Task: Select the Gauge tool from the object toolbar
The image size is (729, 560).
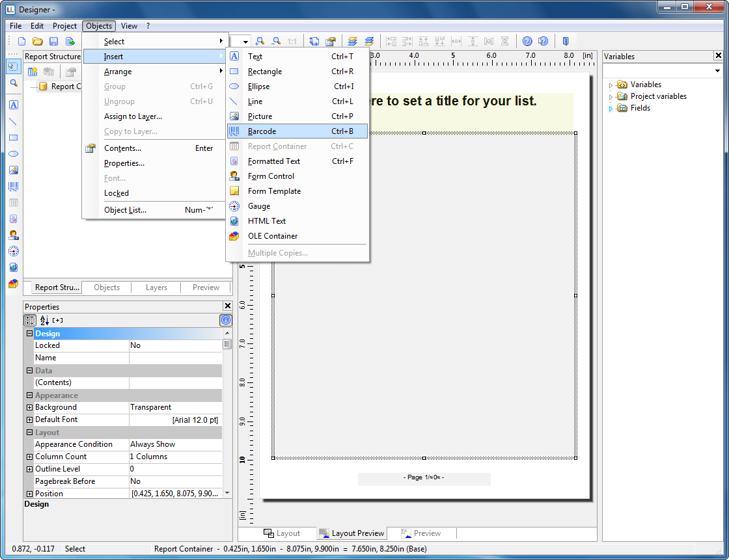Action: (x=14, y=250)
